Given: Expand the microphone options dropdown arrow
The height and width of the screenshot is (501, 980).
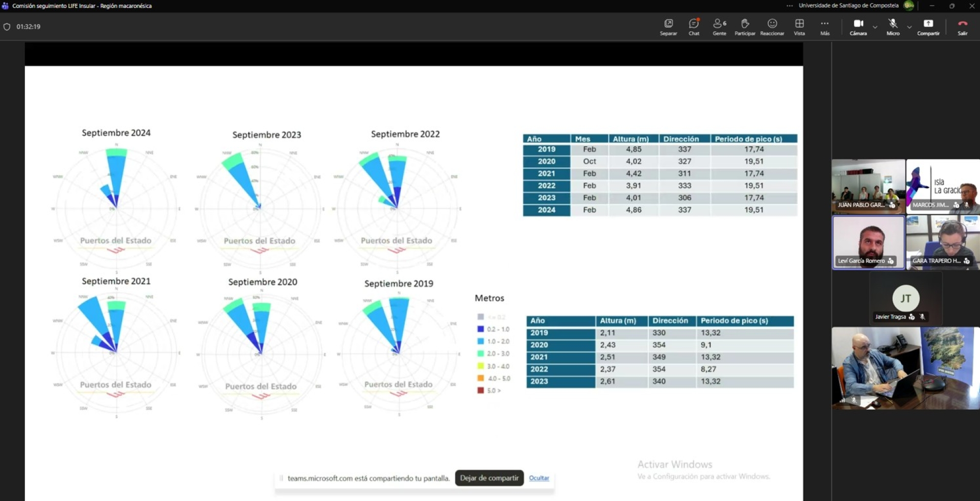Looking at the screenshot, I should [x=909, y=27].
